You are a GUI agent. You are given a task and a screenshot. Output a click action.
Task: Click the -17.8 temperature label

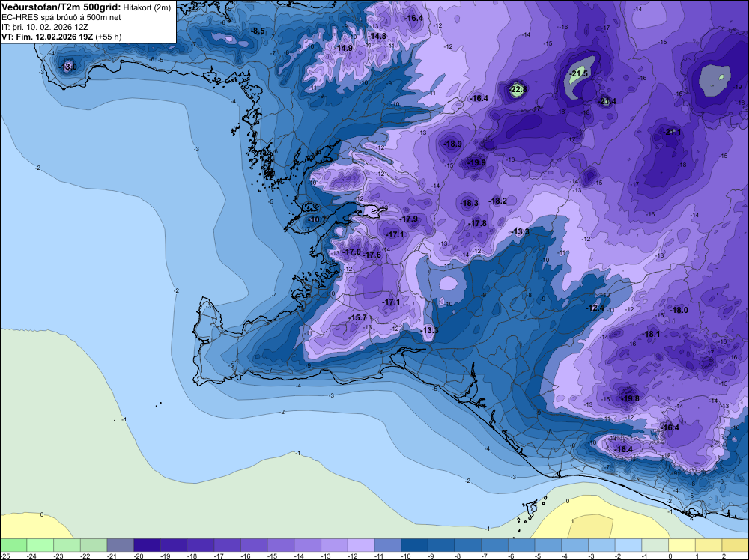coord(477,223)
